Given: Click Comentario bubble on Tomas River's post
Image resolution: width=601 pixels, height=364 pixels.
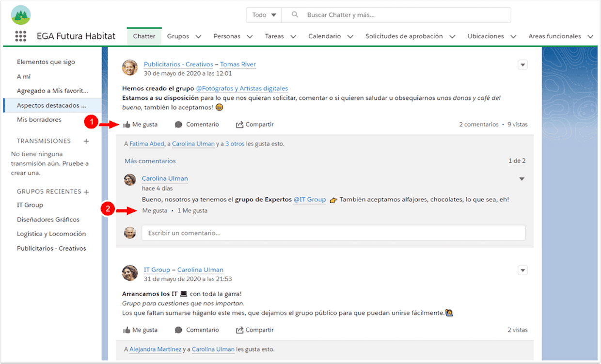Looking at the screenshot, I should click(197, 125).
